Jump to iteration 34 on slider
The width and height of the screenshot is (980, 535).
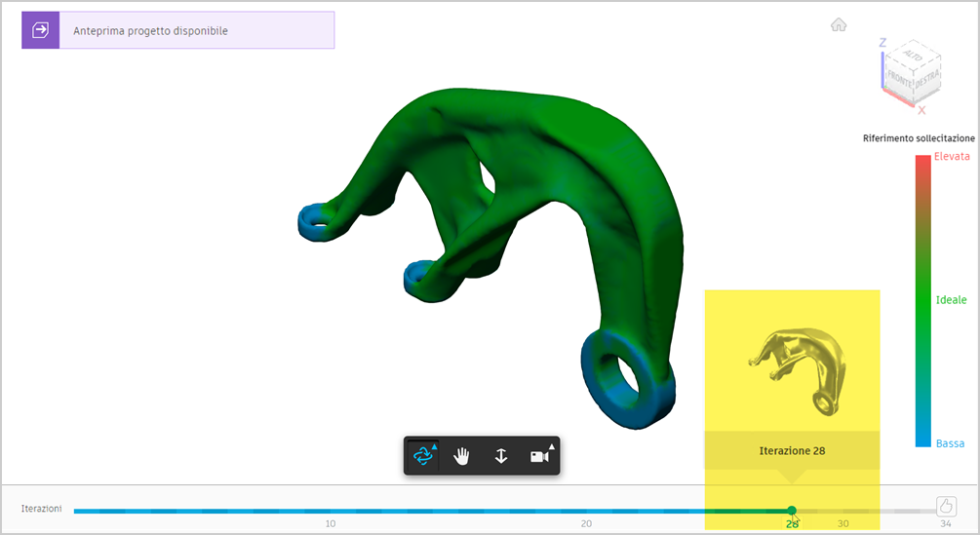pyautogui.click(x=946, y=523)
